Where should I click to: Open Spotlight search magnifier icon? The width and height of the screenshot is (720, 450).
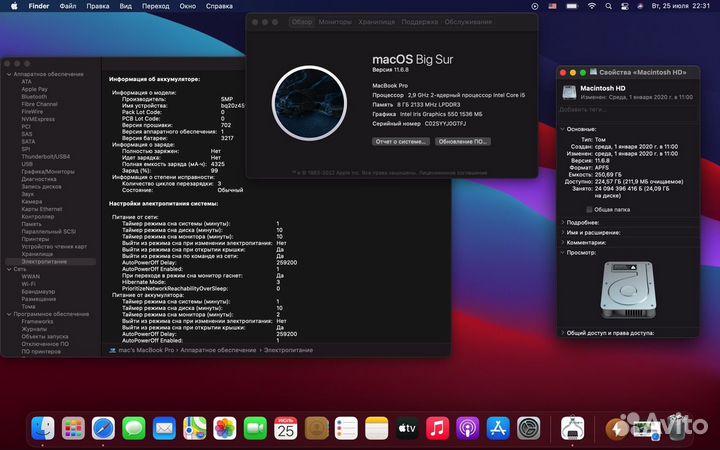click(x=608, y=6)
